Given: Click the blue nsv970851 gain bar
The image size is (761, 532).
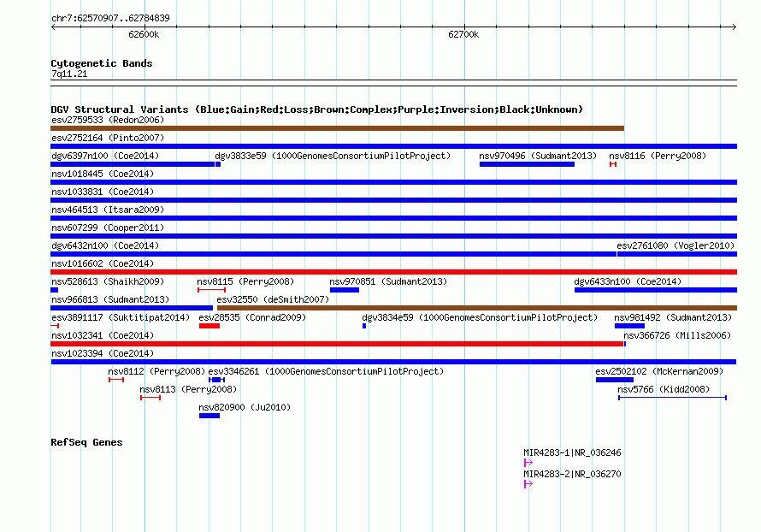Looking at the screenshot, I should [x=345, y=290].
